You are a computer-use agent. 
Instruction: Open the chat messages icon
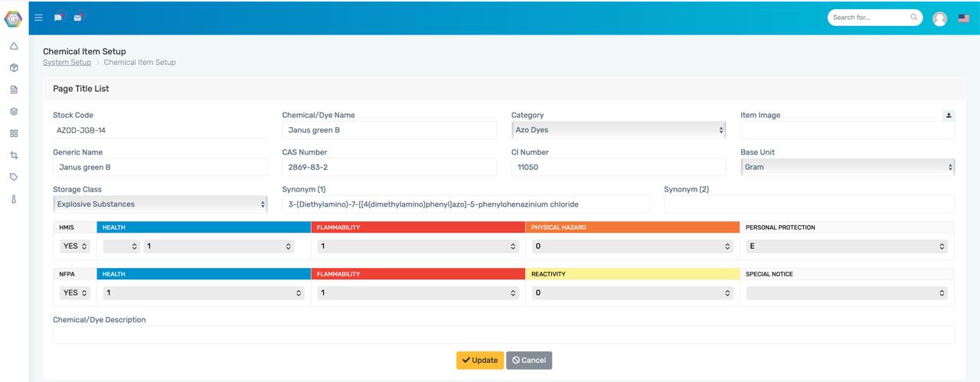[58, 18]
